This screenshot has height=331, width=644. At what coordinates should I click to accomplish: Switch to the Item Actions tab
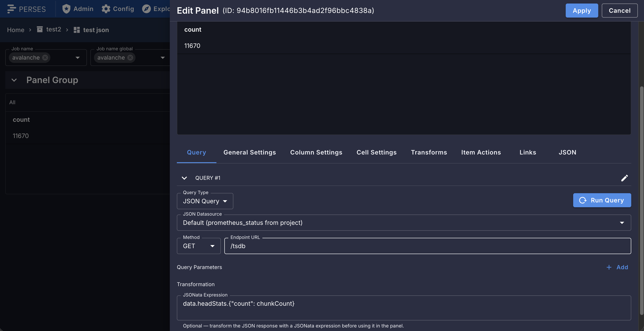point(481,152)
